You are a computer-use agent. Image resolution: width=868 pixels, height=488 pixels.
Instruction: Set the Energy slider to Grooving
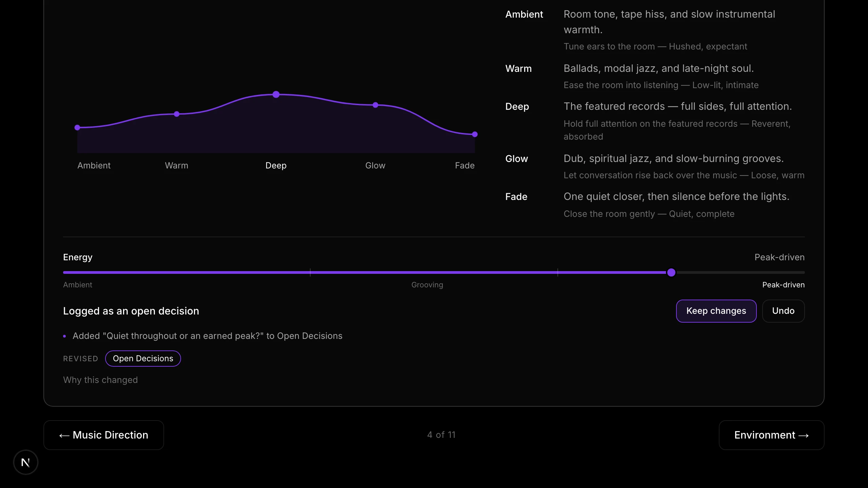(427, 285)
